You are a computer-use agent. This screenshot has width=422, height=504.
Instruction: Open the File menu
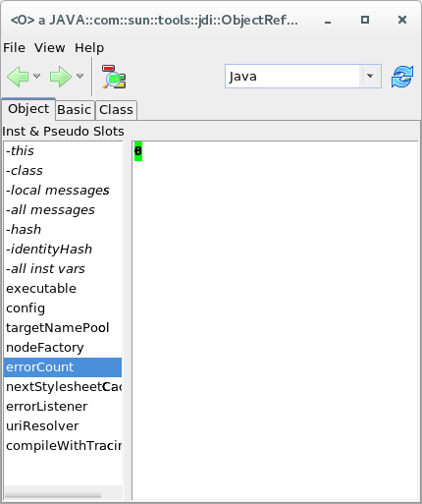click(x=14, y=48)
